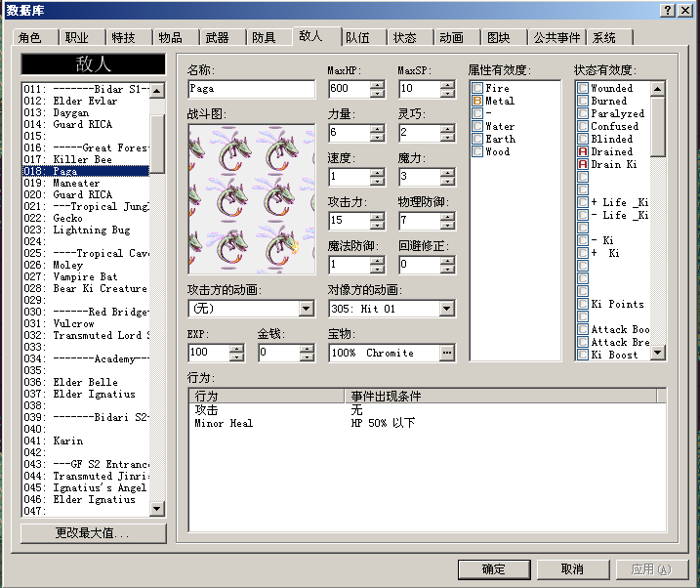Screen dimensions: 700x588
Task: Toggle Wood element efficiency box
Action: 477,151
